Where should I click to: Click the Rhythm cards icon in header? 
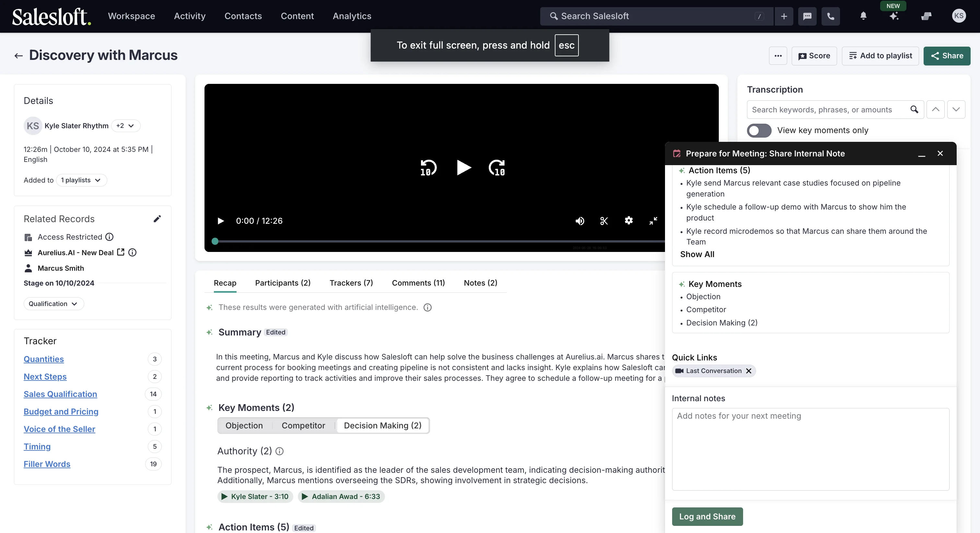(x=926, y=16)
